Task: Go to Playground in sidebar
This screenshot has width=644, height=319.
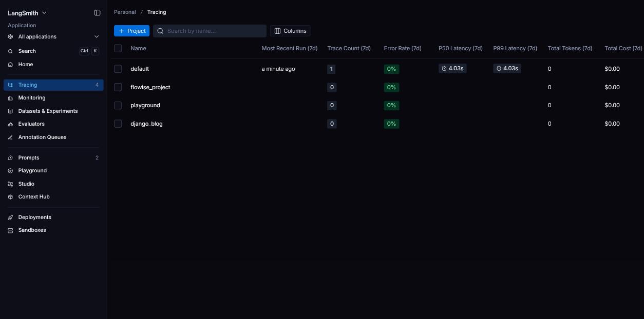Action: pyautogui.click(x=53, y=171)
